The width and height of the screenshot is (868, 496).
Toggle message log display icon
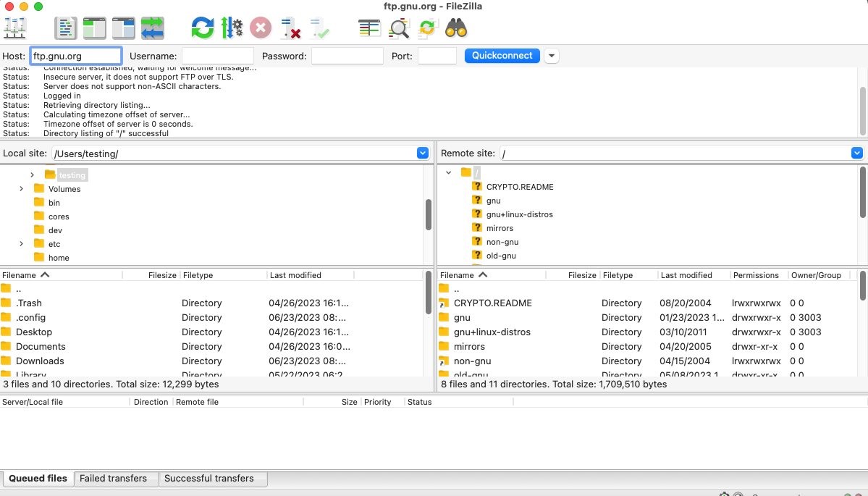click(x=65, y=28)
